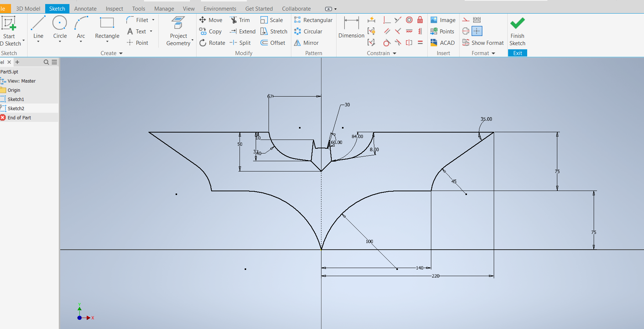Select the Trim tool
This screenshot has width=644, height=329.
(240, 20)
